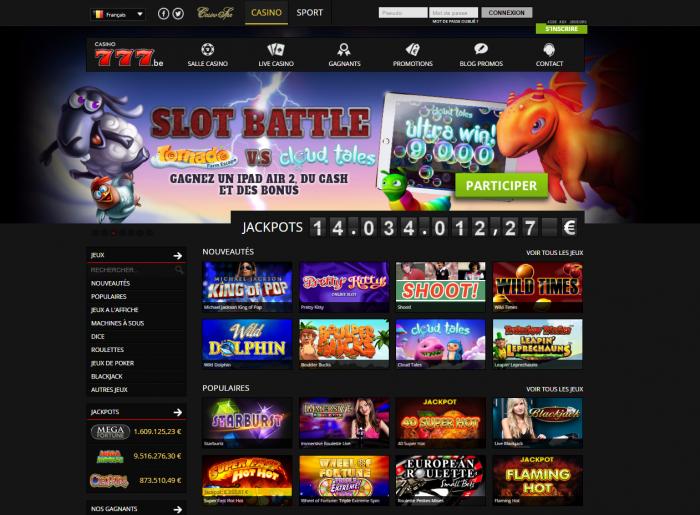Screen dimensions: 700x515
Task: Expand the Nos Gagnants arrow
Action: pos(178,509)
